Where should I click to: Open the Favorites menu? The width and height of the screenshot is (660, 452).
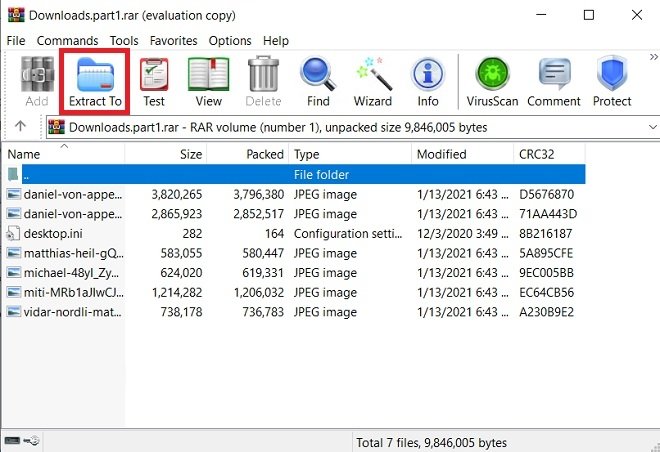(173, 41)
